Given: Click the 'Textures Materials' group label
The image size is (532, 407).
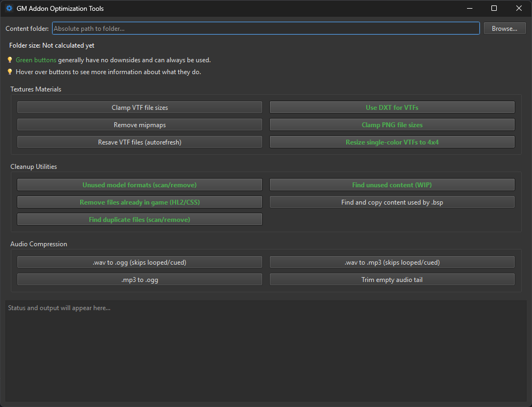Looking at the screenshot, I should coord(36,89).
